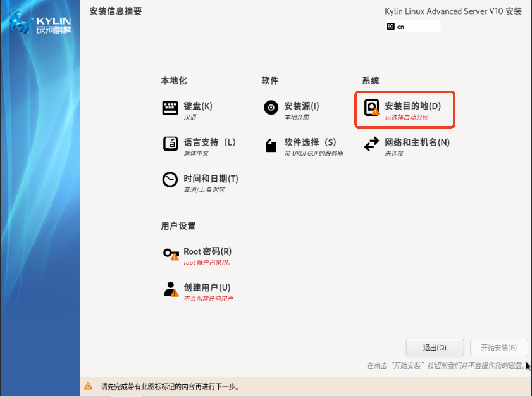532x397 pixels.
Task: Click the 退出(Q) quit button
Action: pos(435,348)
